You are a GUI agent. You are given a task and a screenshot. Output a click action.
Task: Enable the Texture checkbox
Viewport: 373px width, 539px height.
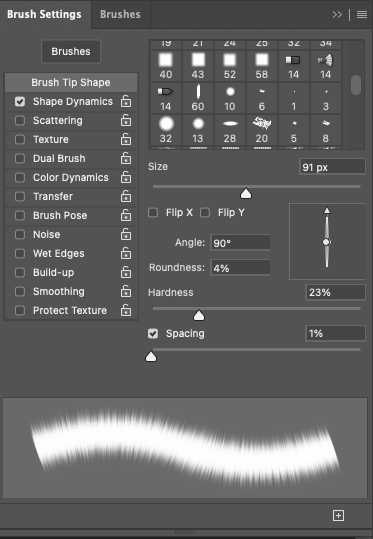(x=20, y=139)
